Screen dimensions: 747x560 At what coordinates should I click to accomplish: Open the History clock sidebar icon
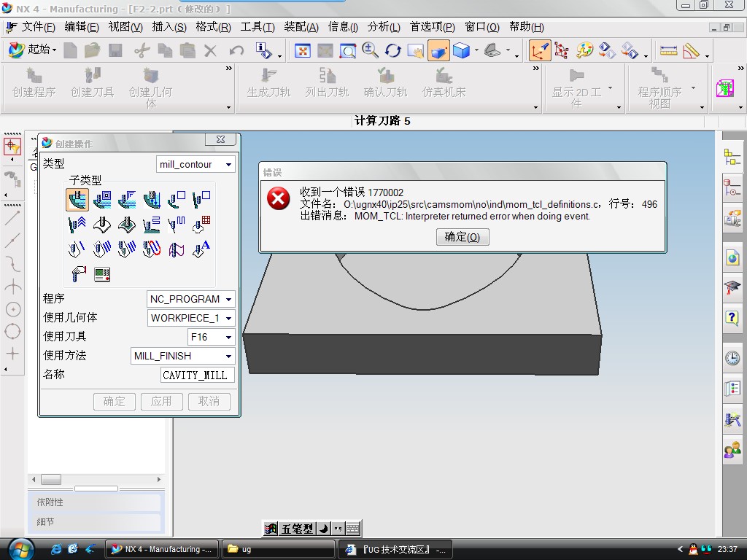[x=732, y=358]
